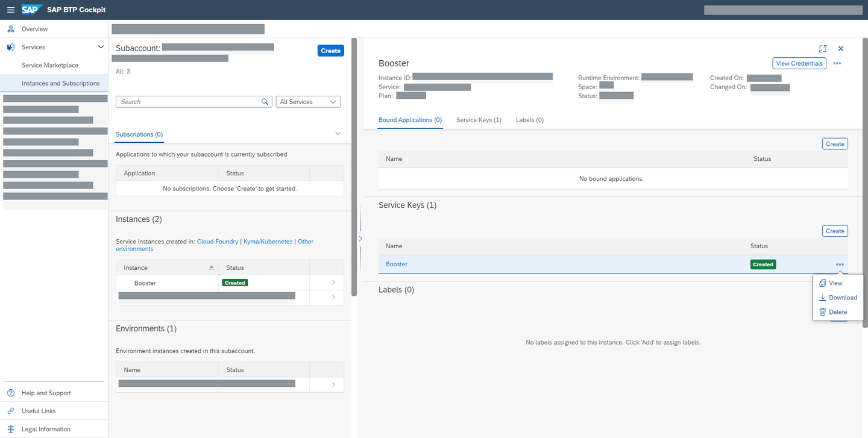Click Create in Bound Applications section
The height and width of the screenshot is (438, 868).
tap(835, 144)
